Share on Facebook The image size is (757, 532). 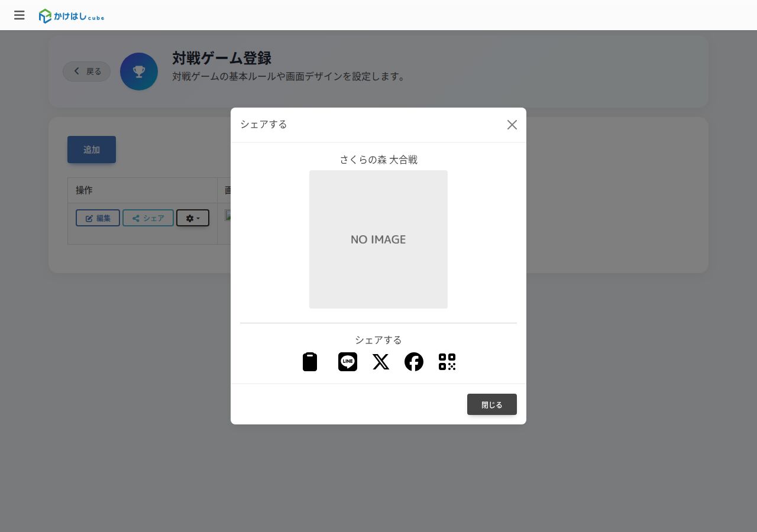[x=414, y=362]
